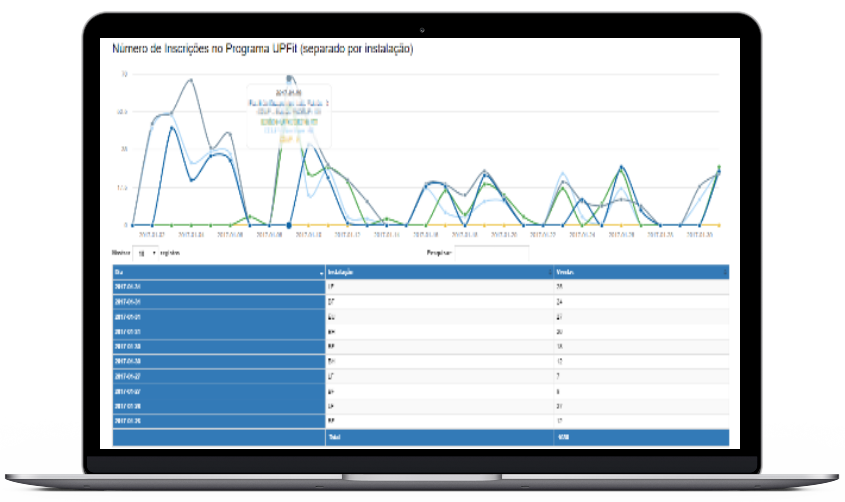Focus the Pesquisar search field
The height and width of the screenshot is (502, 845).
pyautogui.click(x=491, y=254)
